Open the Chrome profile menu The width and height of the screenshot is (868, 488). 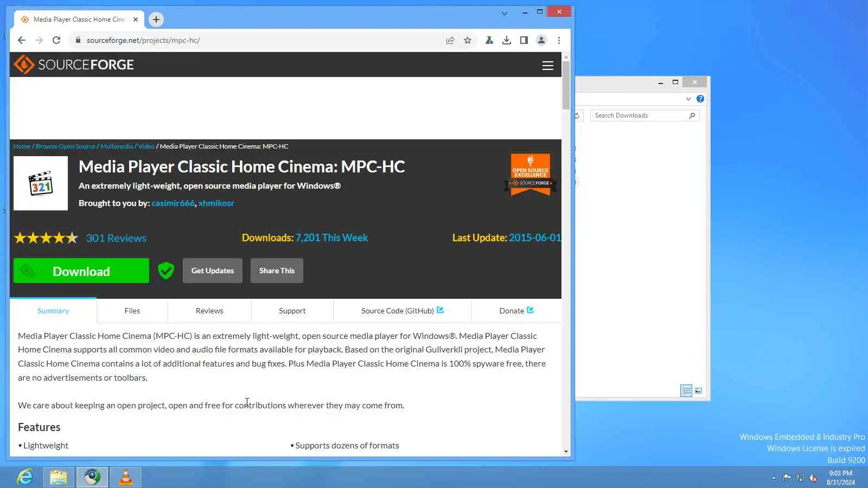point(541,40)
